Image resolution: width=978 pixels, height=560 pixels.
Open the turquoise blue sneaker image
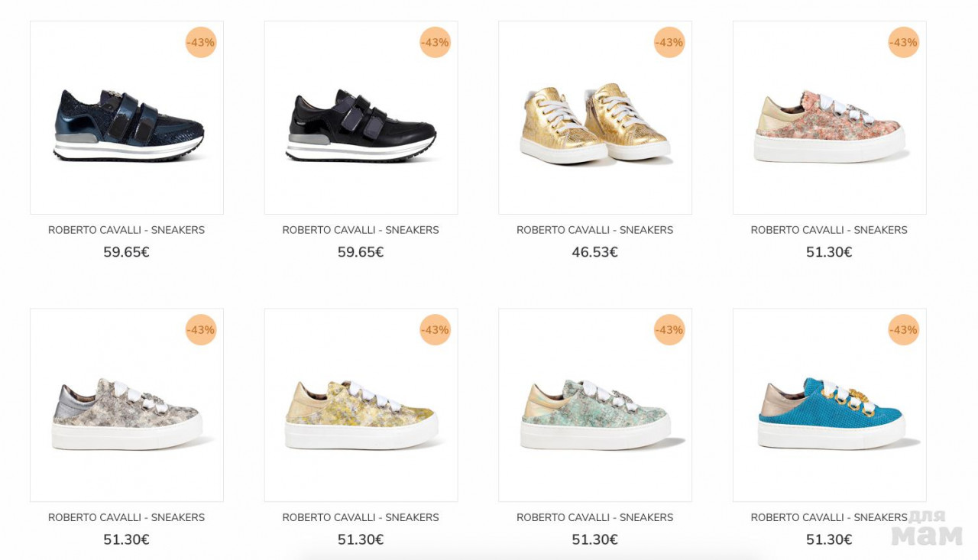(x=829, y=413)
